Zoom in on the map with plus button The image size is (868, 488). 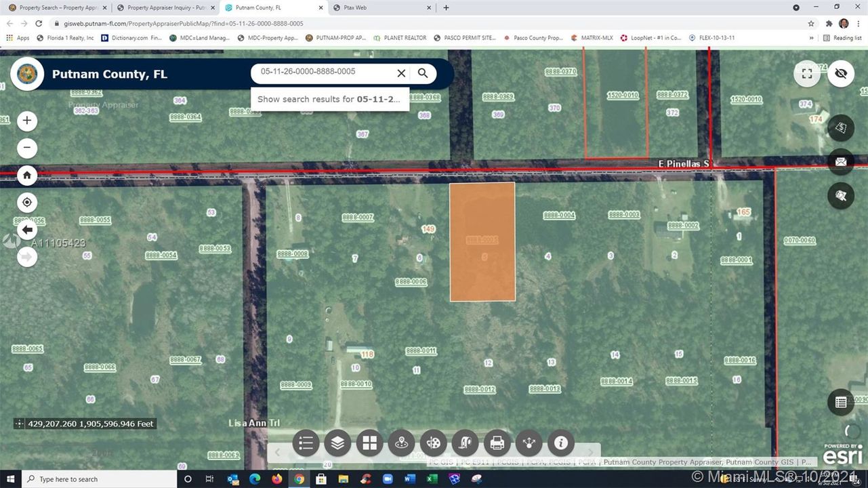click(27, 121)
